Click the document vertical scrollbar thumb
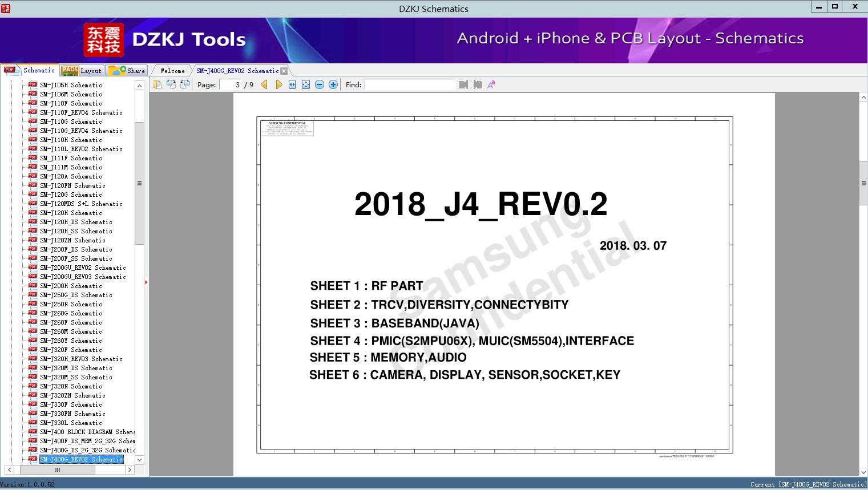Screen dimensions: 868x490 (x=863, y=183)
